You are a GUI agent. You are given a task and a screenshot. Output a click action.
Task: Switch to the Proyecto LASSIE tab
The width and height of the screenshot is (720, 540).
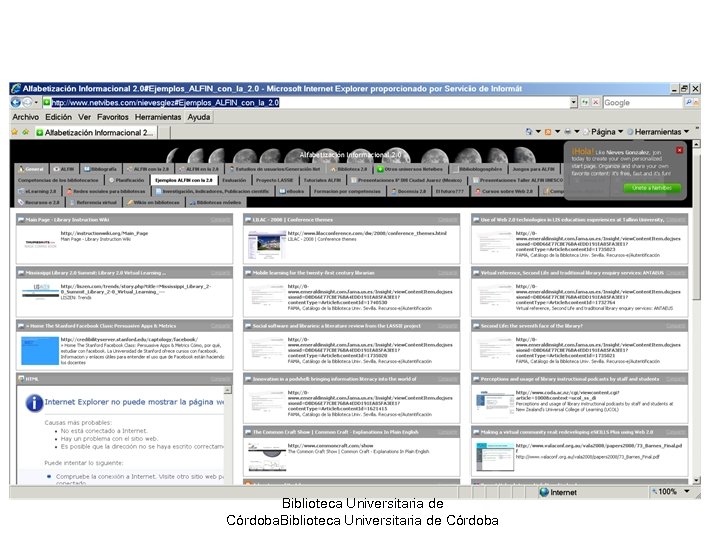point(274,180)
